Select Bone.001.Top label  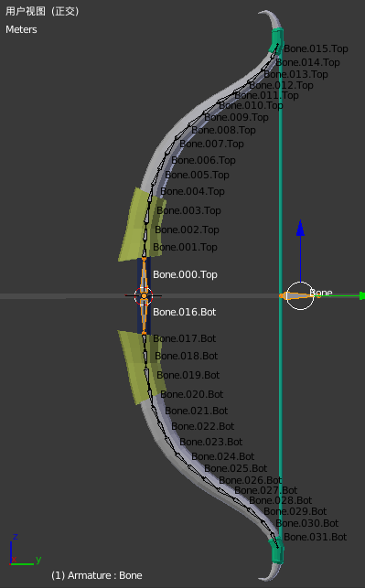click(185, 247)
